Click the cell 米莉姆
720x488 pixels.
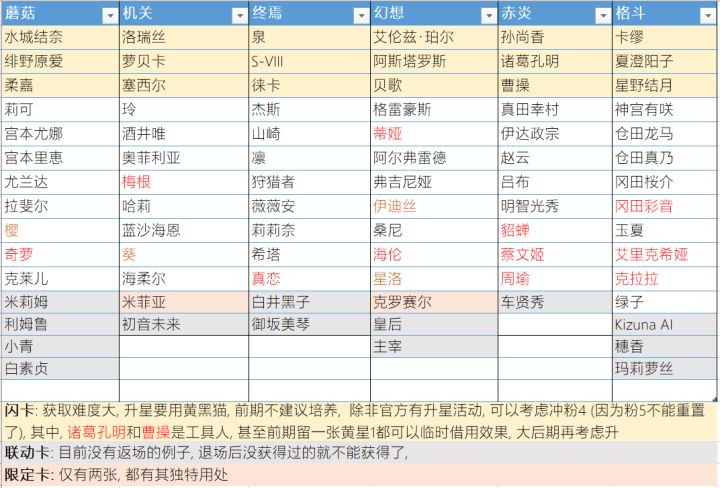coord(60,302)
